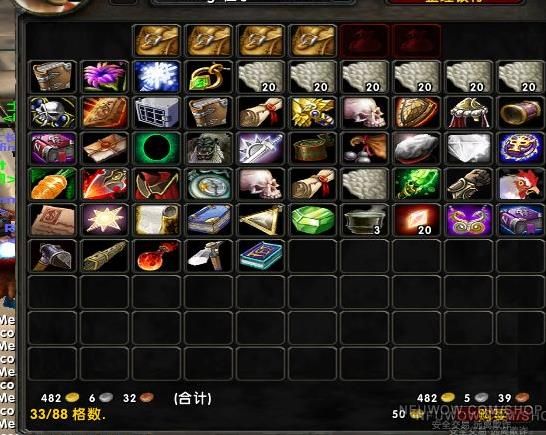This screenshot has width=546, height=435.
Task: Click the green gem gold ring
Action: (209, 77)
